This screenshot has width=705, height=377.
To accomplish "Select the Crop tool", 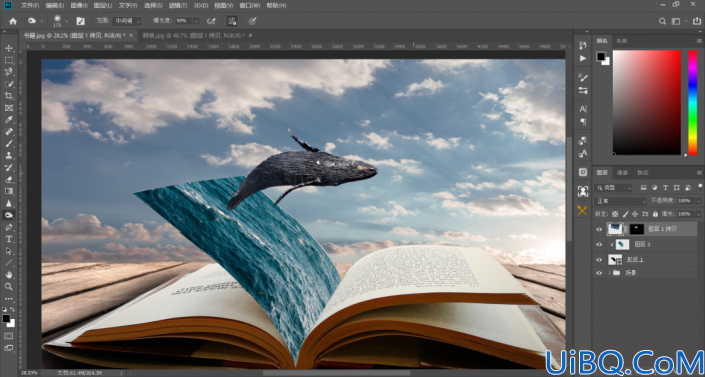I will click(9, 96).
